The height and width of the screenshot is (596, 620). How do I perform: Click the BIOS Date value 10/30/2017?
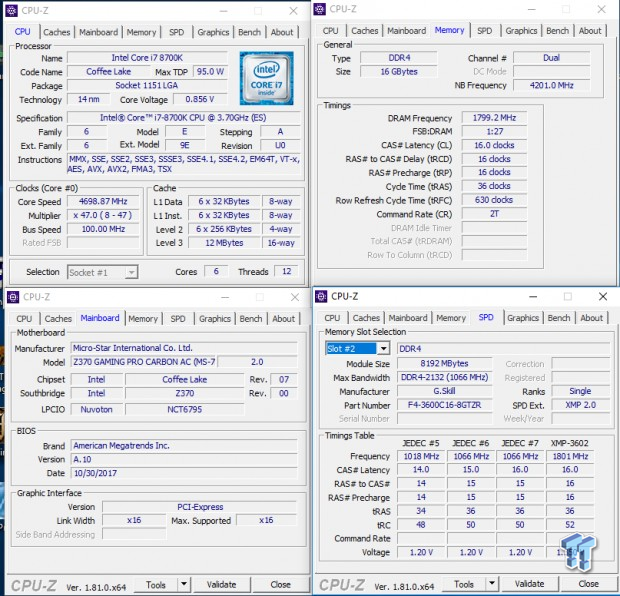[184, 473]
